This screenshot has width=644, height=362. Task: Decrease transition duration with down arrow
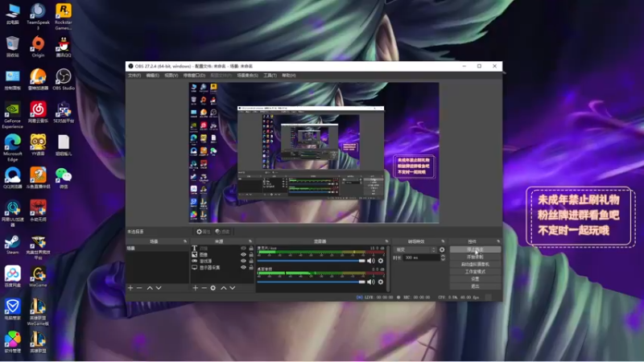pyautogui.click(x=443, y=259)
